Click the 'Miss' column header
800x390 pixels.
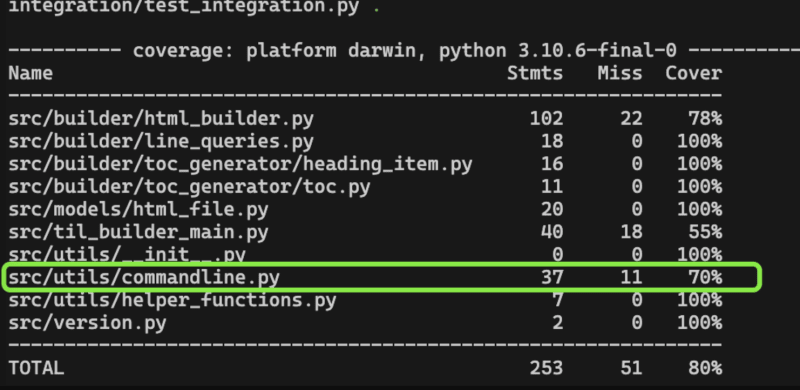[620, 74]
